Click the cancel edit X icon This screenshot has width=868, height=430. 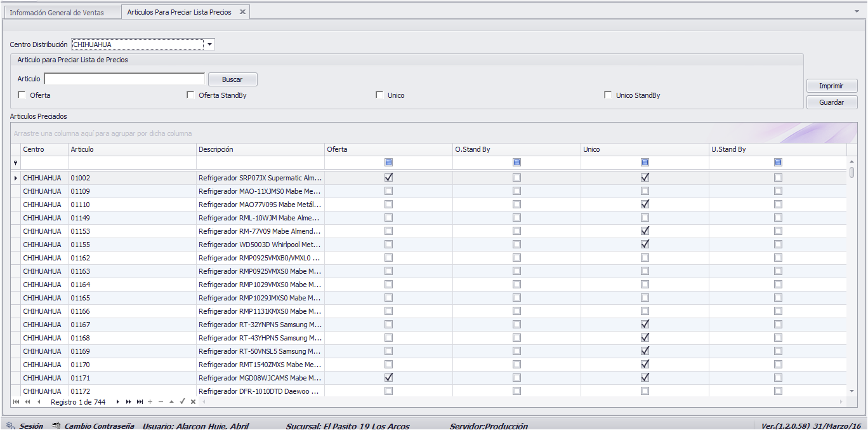click(x=193, y=402)
